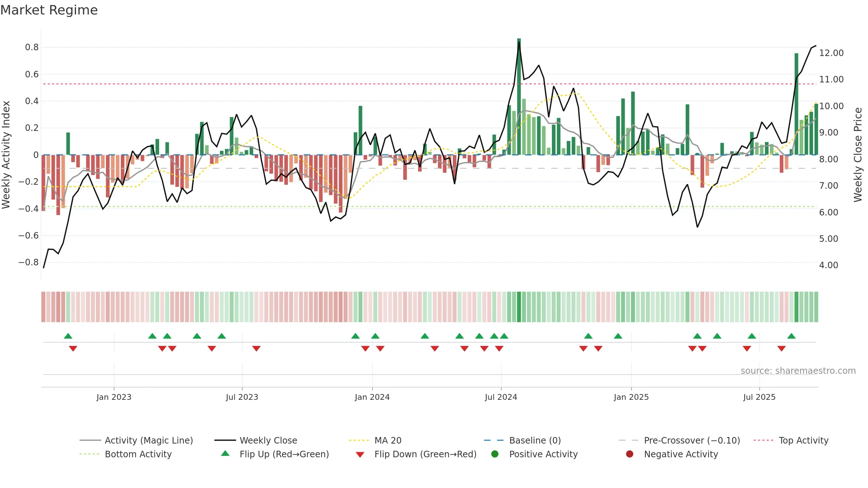The image size is (868, 488).
Task: Click the red Negative Activity legend dot
Action: click(630, 454)
